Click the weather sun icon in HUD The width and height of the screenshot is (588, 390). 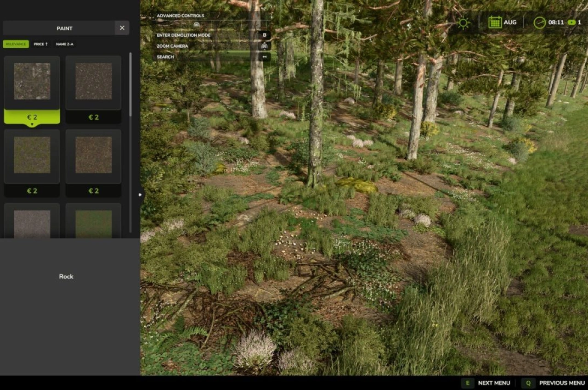[463, 22]
